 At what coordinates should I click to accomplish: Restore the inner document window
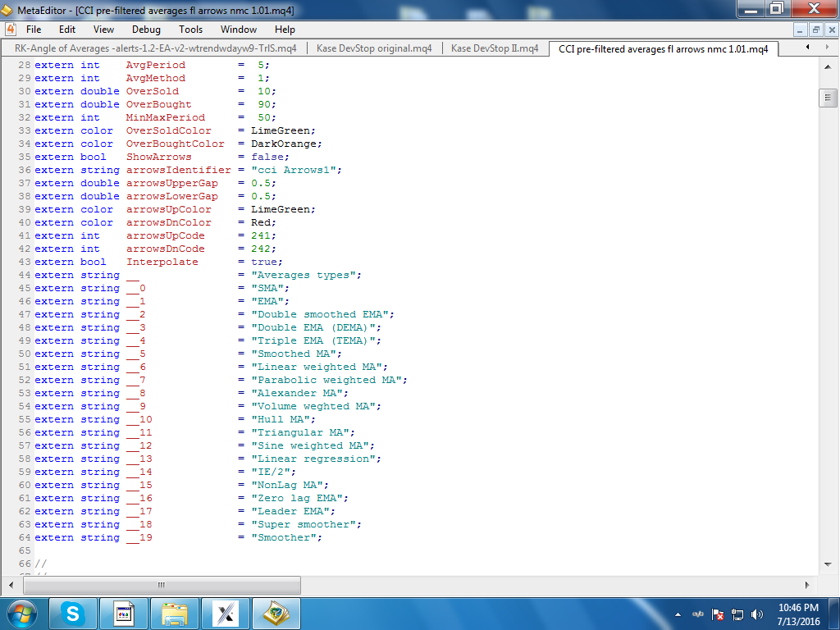[816, 30]
